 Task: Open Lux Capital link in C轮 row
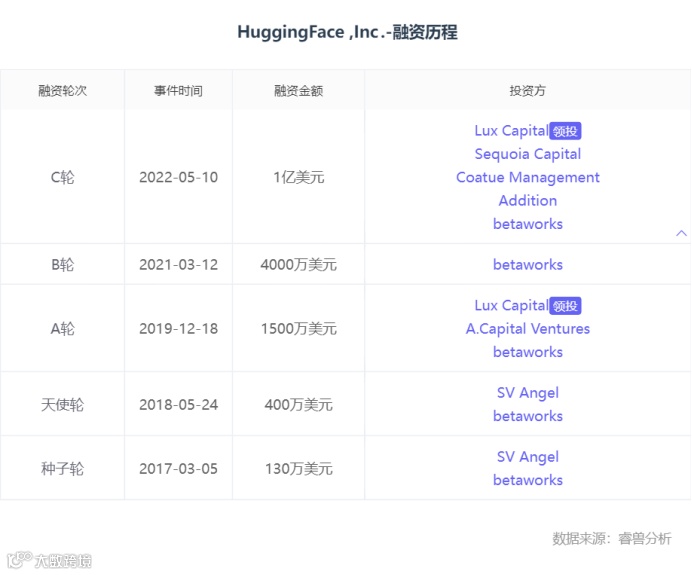click(511, 131)
